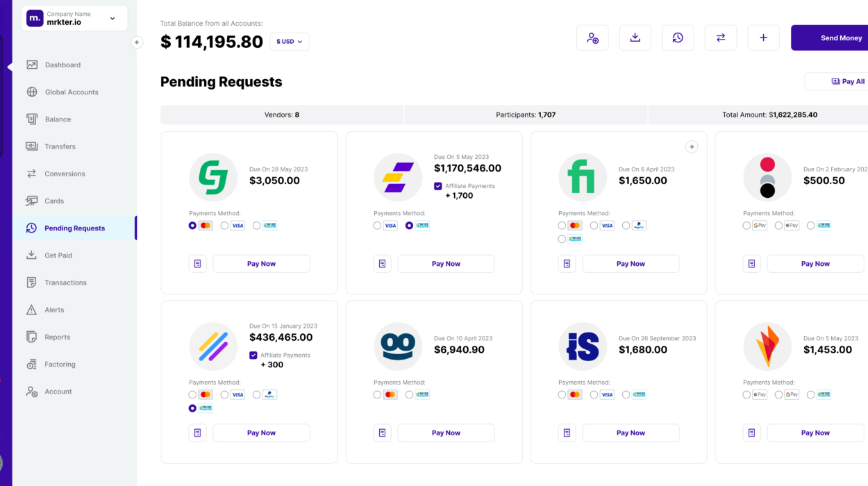Screen dimensions: 868x486
Task: Click the add user icon button
Action: (x=592, y=38)
